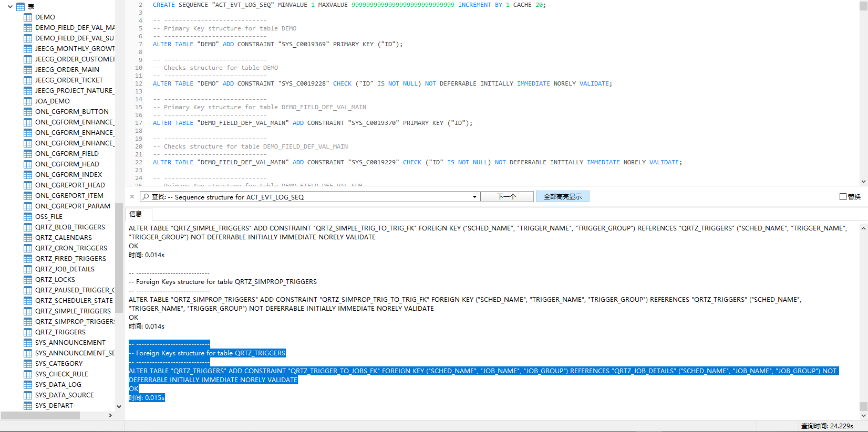This screenshot has width=868, height=432.
Task: Click table icon next to JEECG_ORDER_TICKET
Action: pos(28,80)
